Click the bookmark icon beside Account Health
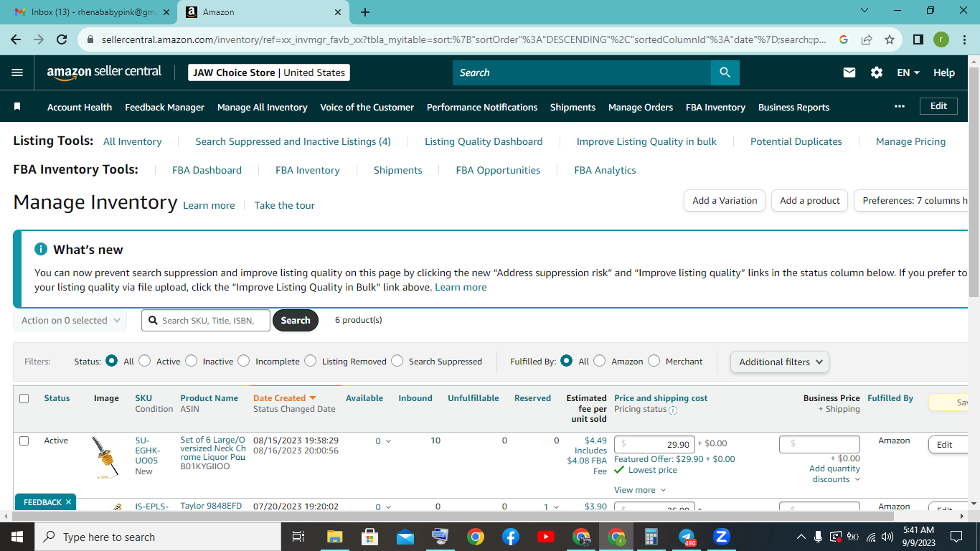980x551 pixels. pos(17,106)
